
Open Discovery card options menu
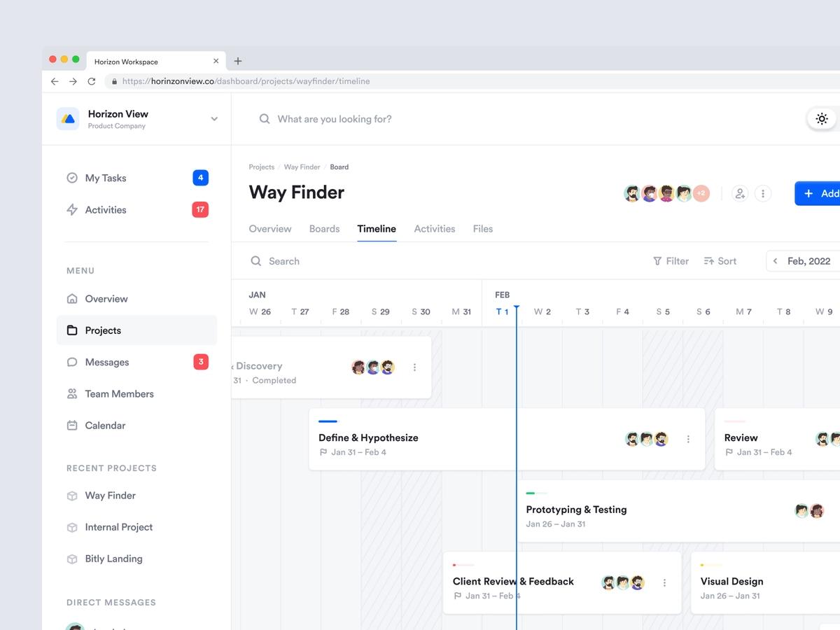[414, 367]
